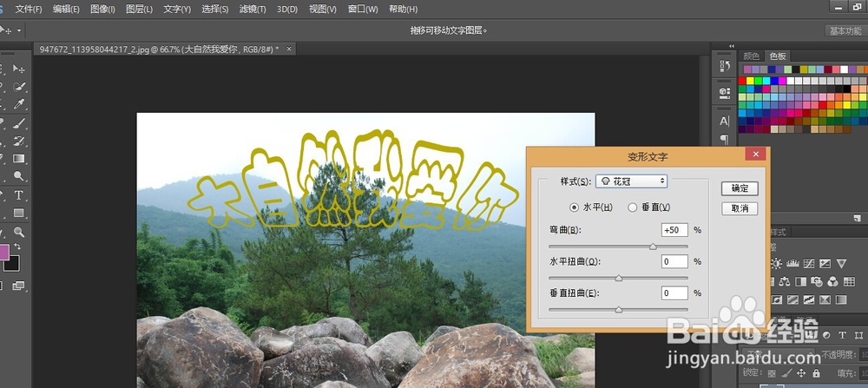This screenshot has width=868, height=388.
Task: Open the Move tool preset picker
Action: (x=19, y=30)
